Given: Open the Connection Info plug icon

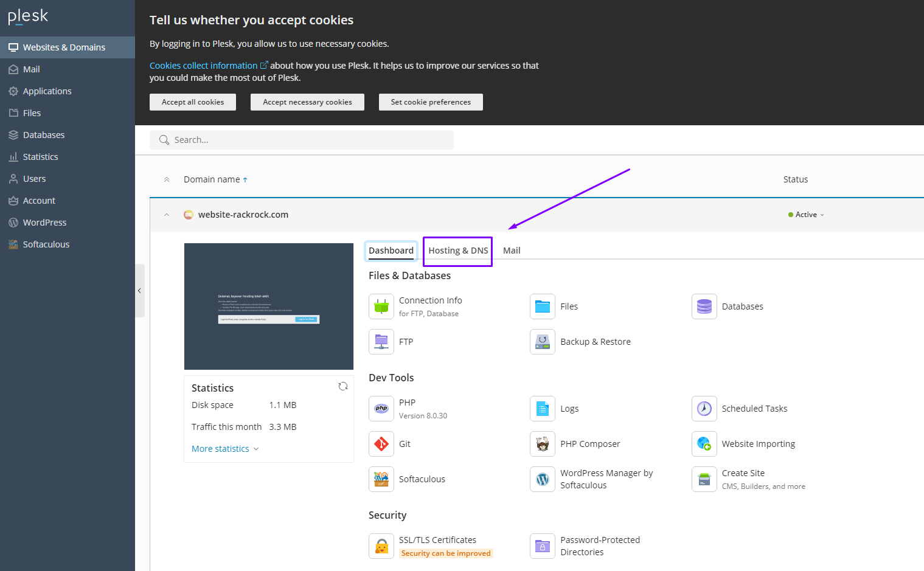Looking at the screenshot, I should pos(381,306).
